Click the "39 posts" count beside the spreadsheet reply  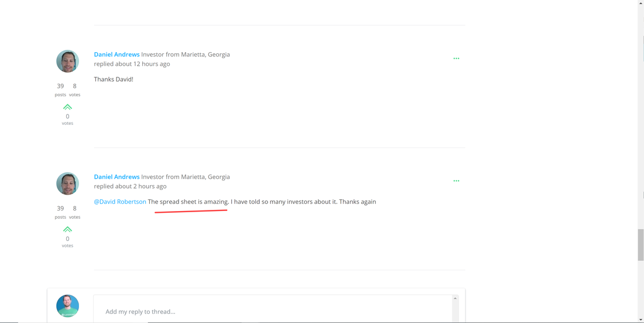pos(60,212)
